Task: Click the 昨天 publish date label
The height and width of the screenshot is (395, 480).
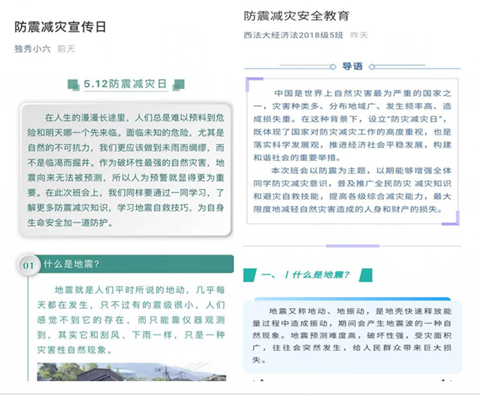Action: (359, 35)
